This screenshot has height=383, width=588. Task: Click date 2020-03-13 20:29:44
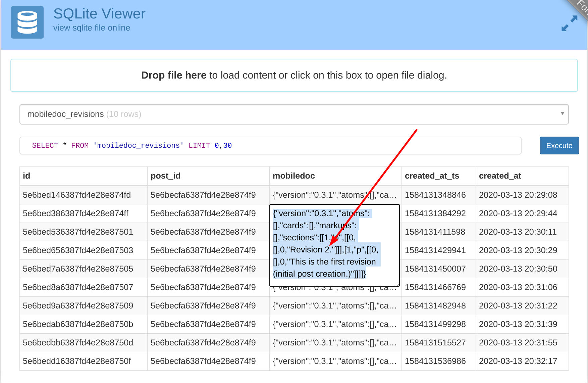click(x=518, y=213)
